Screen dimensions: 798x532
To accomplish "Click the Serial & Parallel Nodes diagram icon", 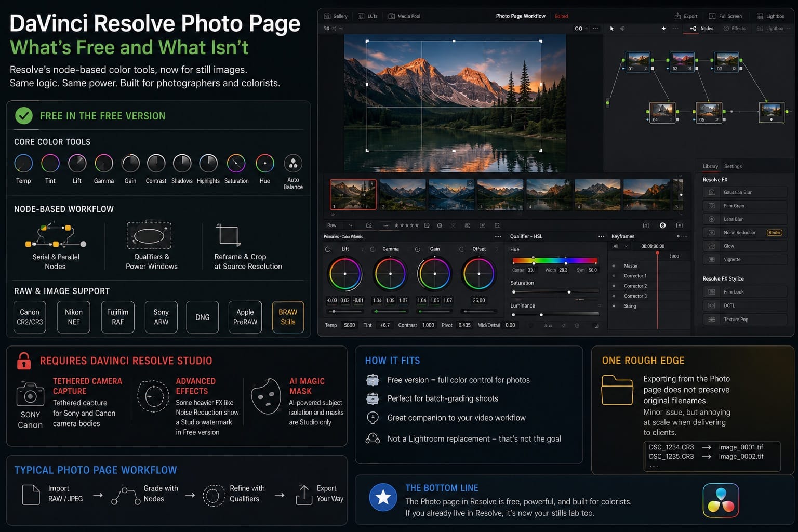I will 55,236.
